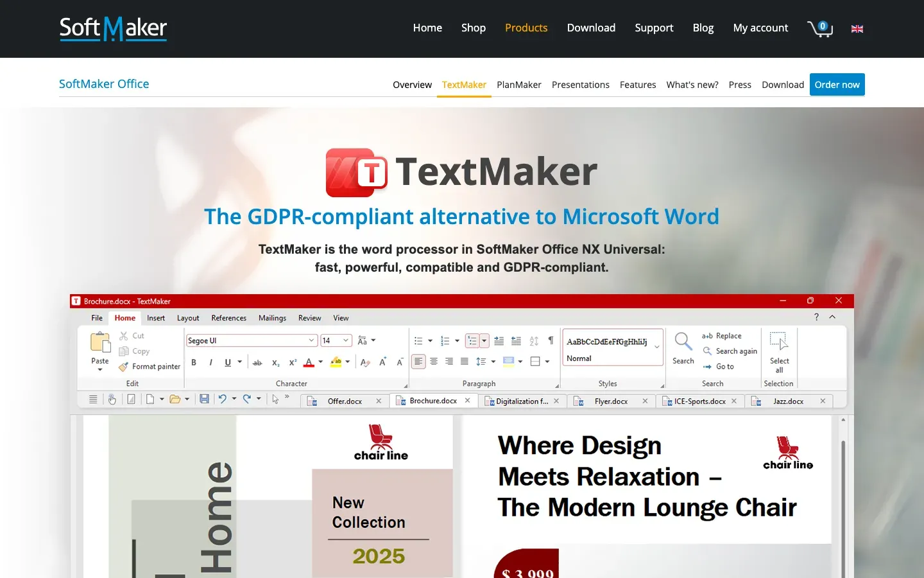This screenshot has height=578, width=924.
Task: Open the bullet list dropdown arrow
Action: point(430,341)
